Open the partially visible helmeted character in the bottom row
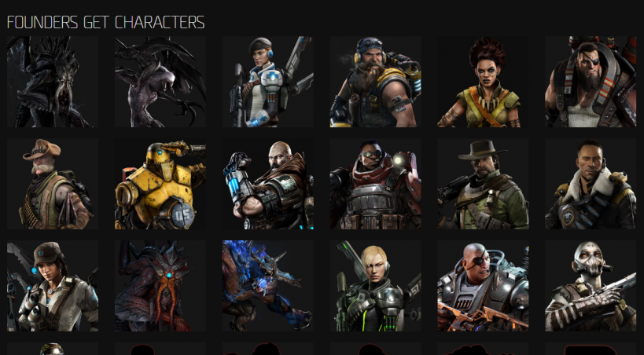Screen dimensions: 644x355 (x=53, y=349)
